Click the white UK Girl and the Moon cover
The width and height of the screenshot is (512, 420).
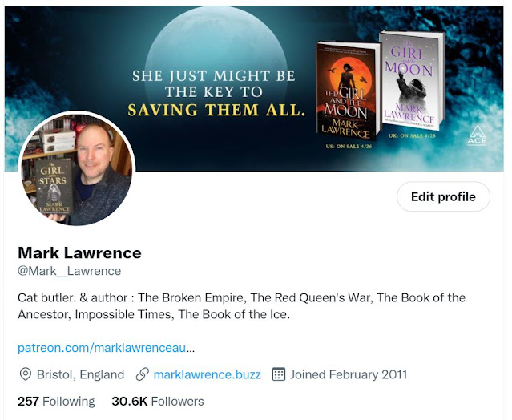(x=412, y=79)
